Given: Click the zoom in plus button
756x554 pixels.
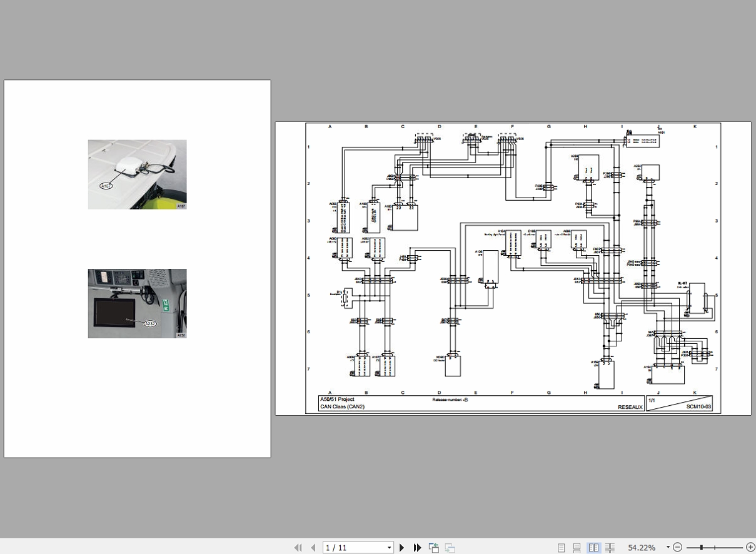Looking at the screenshot, I should point(750,548).
